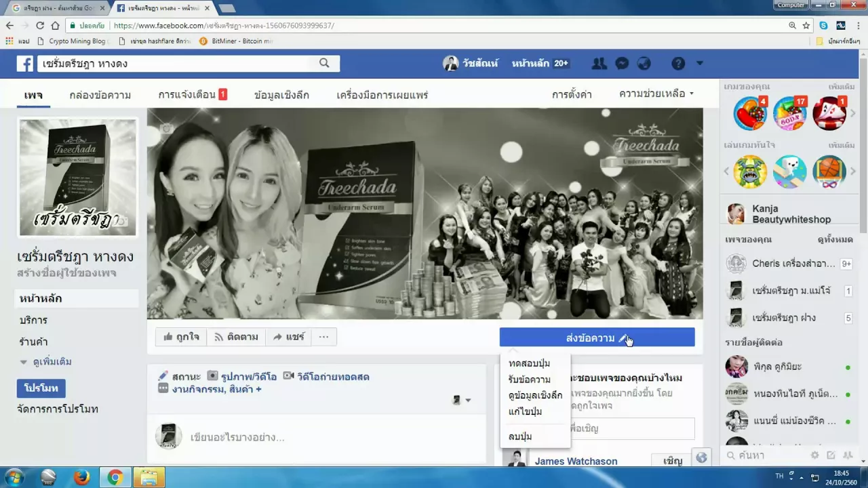Open จัดการการโปรโมท link

click(58, 409)
